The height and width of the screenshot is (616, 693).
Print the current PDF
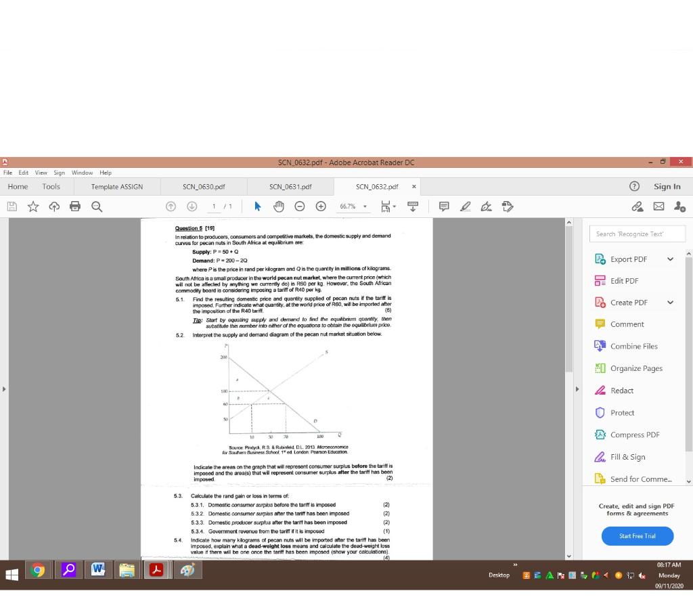point(75,206)
